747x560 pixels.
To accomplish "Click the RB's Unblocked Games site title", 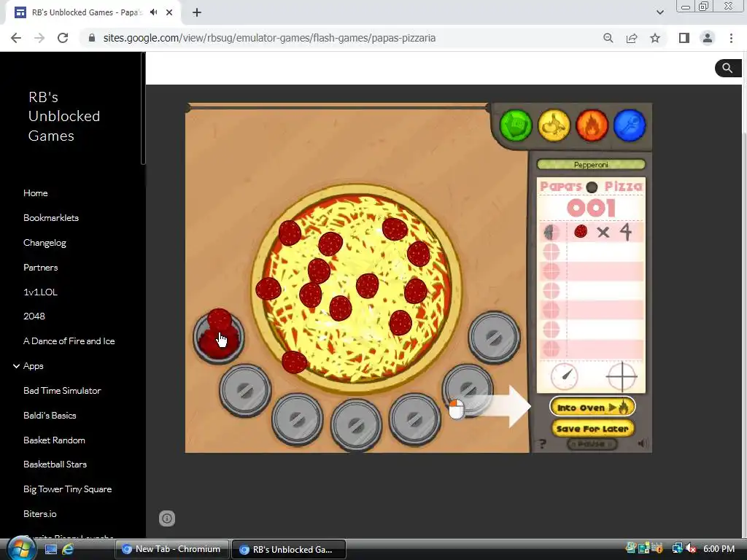I will pos(64,116).
